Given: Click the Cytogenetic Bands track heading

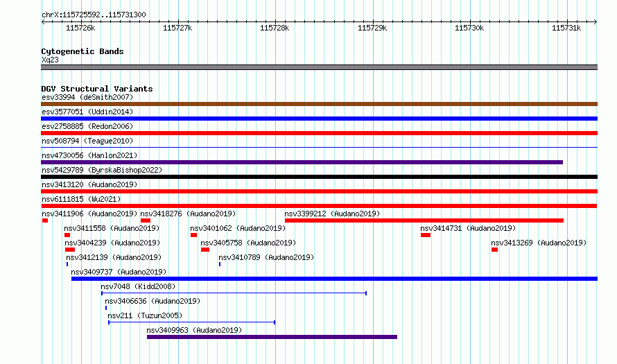Looking at the screenshot, I should coord(82,51).
